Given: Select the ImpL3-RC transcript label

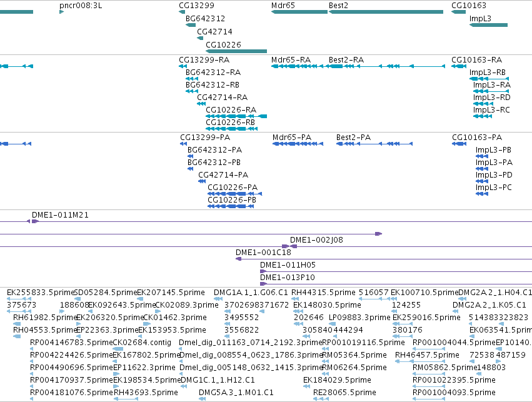Looking at the screenshot, I should 491,110.
